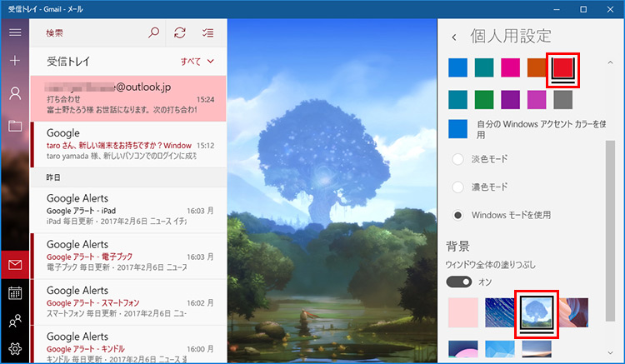Open the hamburger navigation menu
This screenshot has height=364, width=625.
tap(15, 32)
